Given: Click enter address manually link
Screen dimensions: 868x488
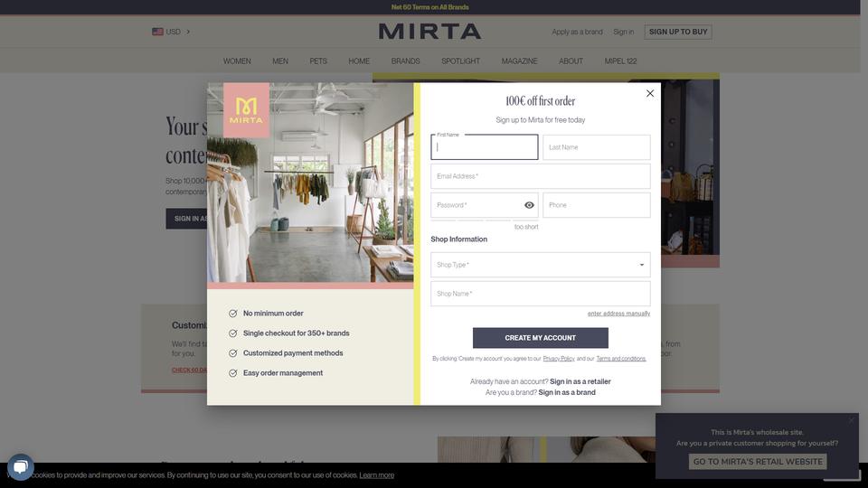Looking at the screenshot, I should tap(618, 314).
